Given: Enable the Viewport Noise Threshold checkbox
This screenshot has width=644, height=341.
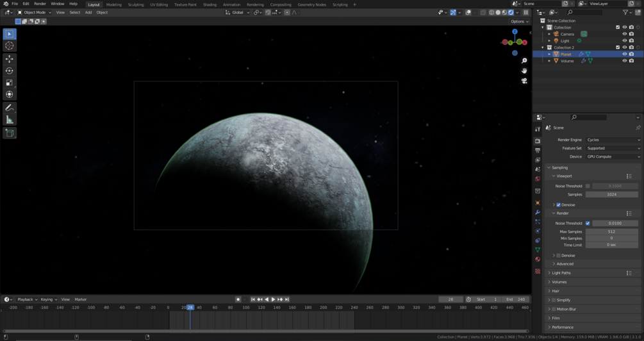Looking at the screenshot, I should [x=588, y=186].
